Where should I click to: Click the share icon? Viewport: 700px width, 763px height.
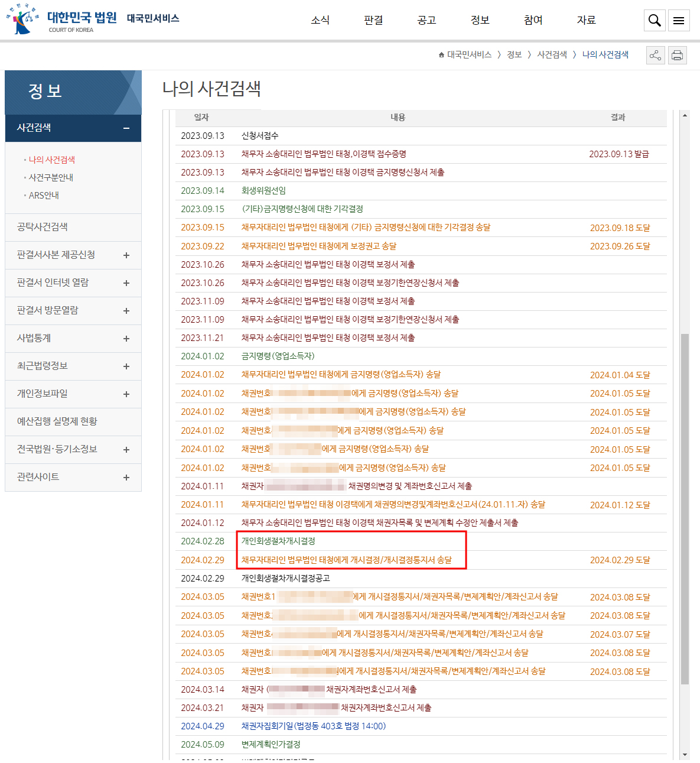click(x=655, y=56)
